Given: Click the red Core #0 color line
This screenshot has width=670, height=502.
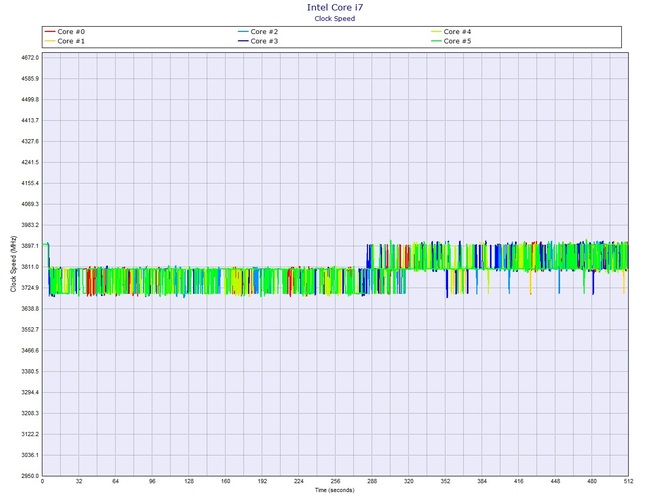Looking at the screenshot, I should [50, 32].
